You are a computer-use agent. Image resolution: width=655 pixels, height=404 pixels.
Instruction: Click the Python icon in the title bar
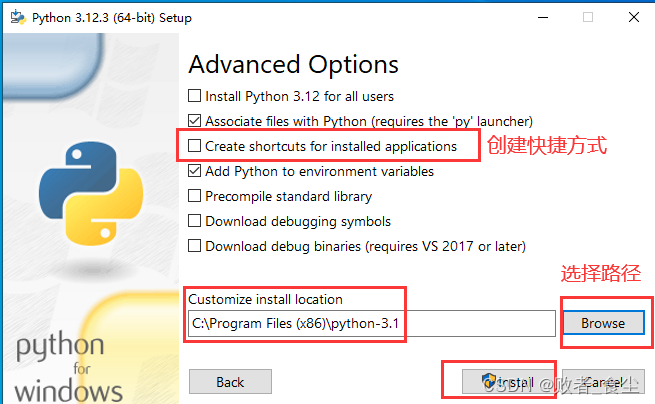pos(15,17)
